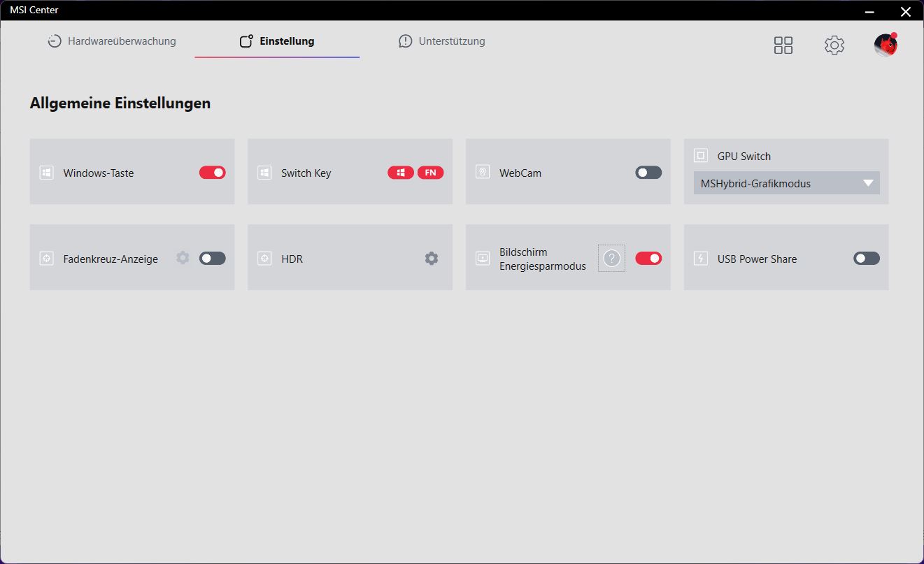Image resolution: width=924 pixels, height=564 pixels.
Task: Turn off Bildschirm Energiesparmodus toggle
Action: [648, 259]
